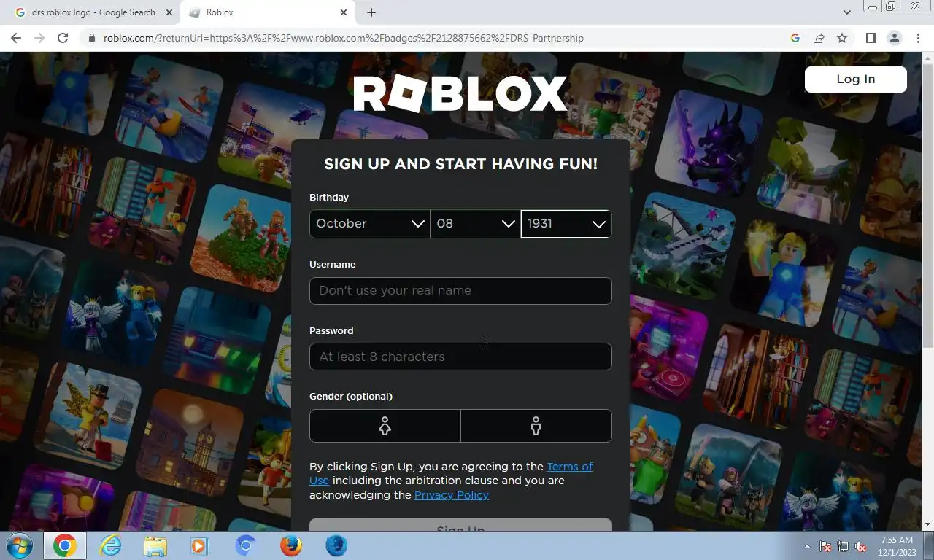
Task: Open the blue globe taskbar icon
Action: tap(336, 545)
